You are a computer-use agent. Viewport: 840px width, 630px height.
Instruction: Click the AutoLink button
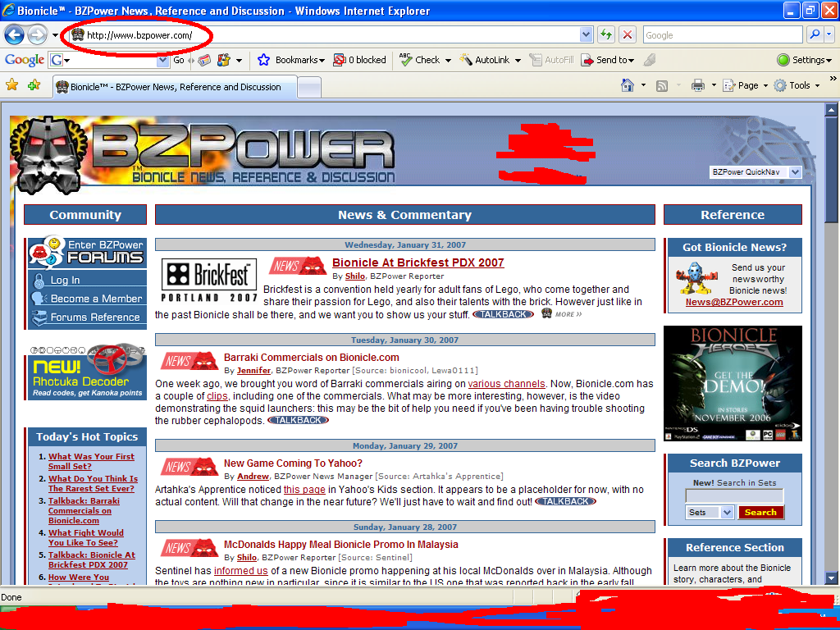point(485,60)
